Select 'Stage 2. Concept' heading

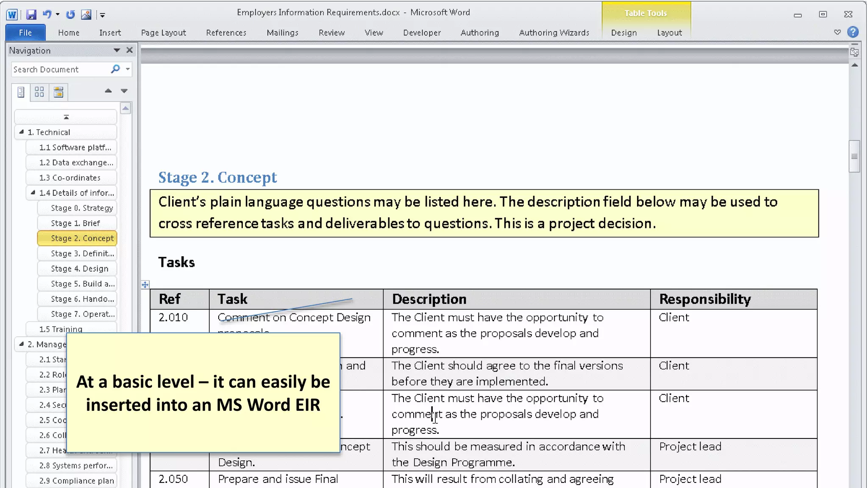[77, 238]
